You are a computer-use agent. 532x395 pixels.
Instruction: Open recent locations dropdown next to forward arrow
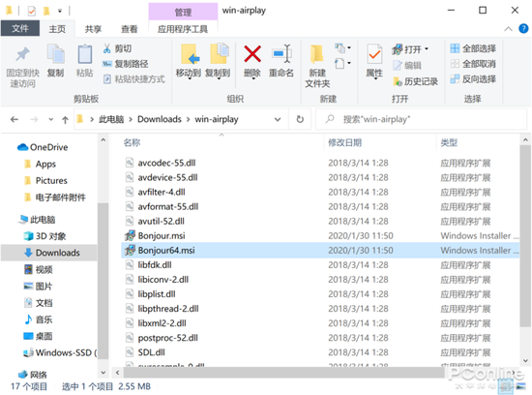click(x=51, y=119)
